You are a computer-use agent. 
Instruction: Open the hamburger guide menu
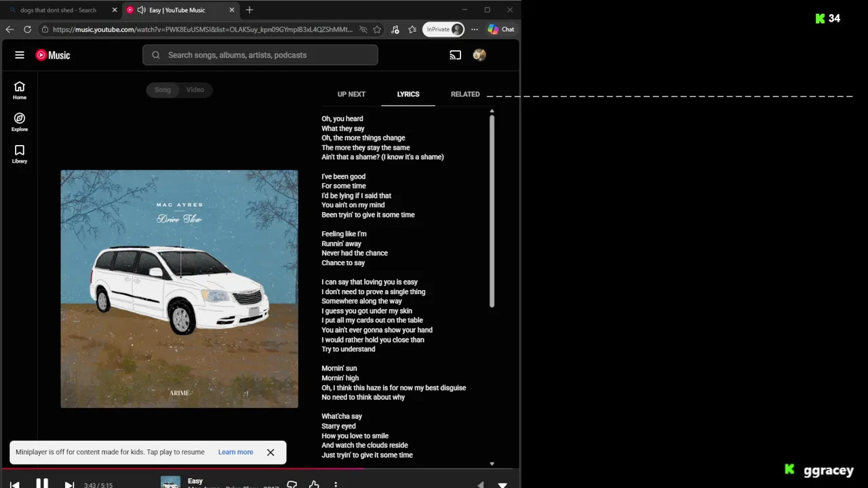(x=20, y=55)
